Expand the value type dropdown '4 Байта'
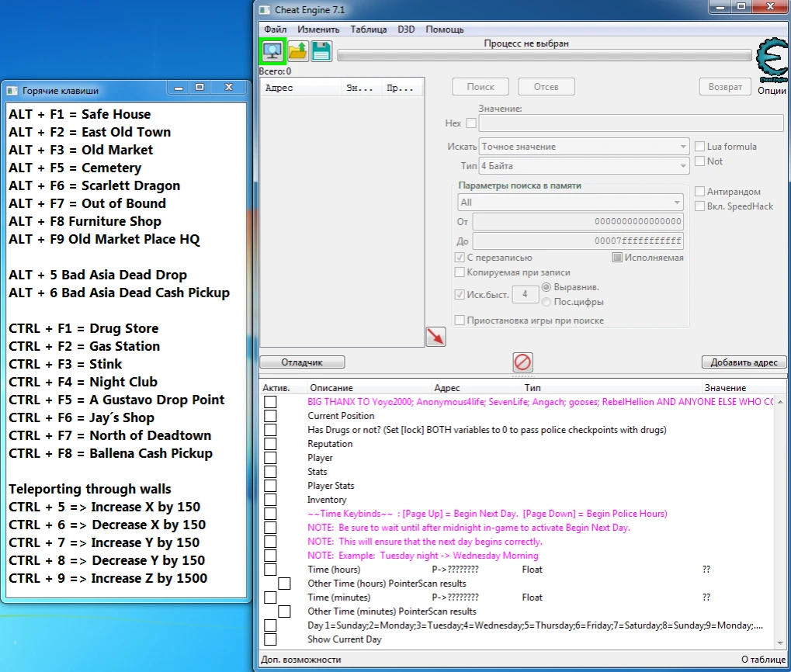Image resolution: width=791 pixels, height=672 pixels. tap(584, 166)
